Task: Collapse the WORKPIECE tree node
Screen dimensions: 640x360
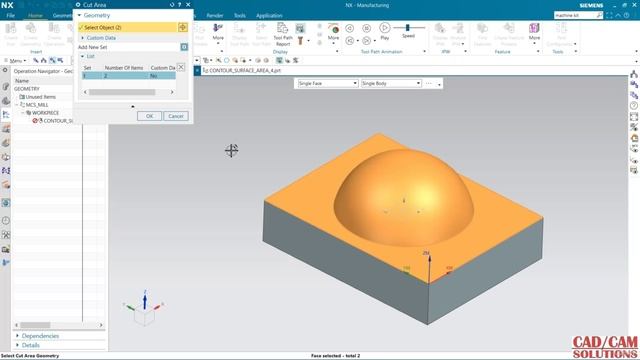Action: tap(23, 113)
